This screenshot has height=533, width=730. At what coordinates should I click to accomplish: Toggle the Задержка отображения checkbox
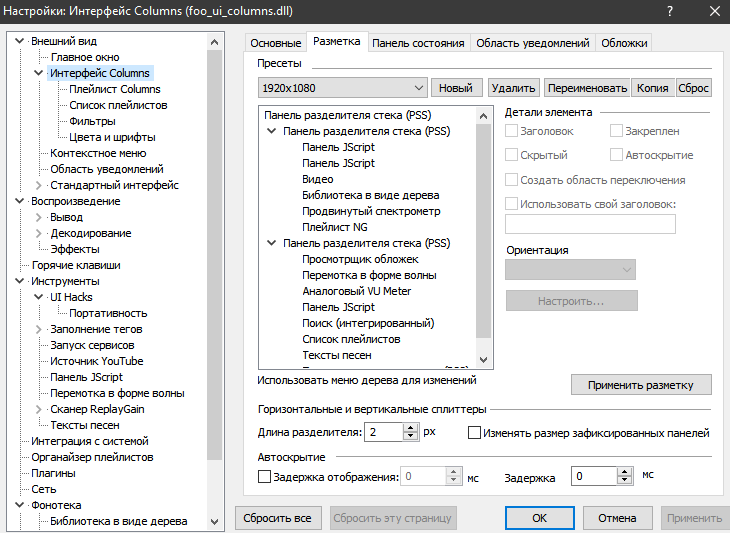[265, 478]
